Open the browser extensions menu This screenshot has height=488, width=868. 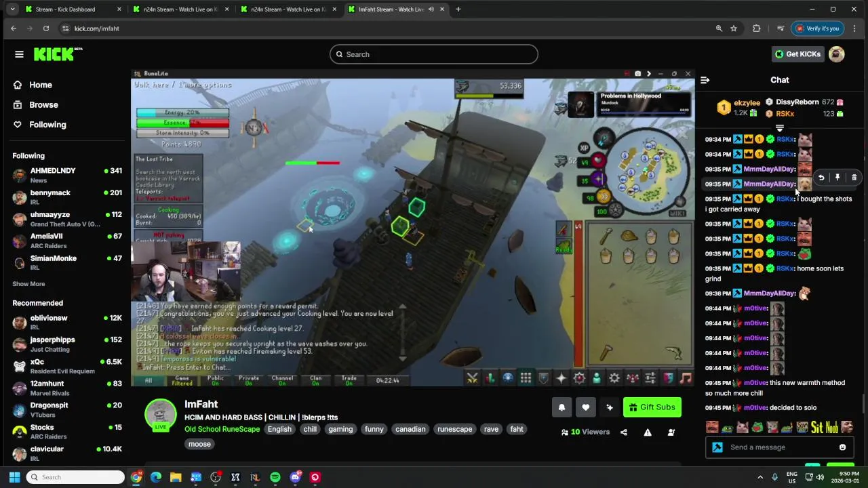click(x=757, y=28)
